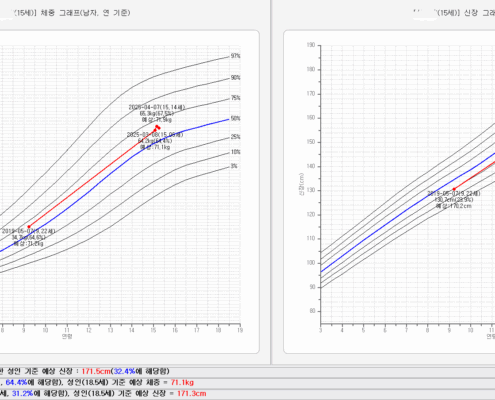Click the 예상:71.1kg annotation in weight chart
The image size is (495, 400).
(x=155, y=147)
